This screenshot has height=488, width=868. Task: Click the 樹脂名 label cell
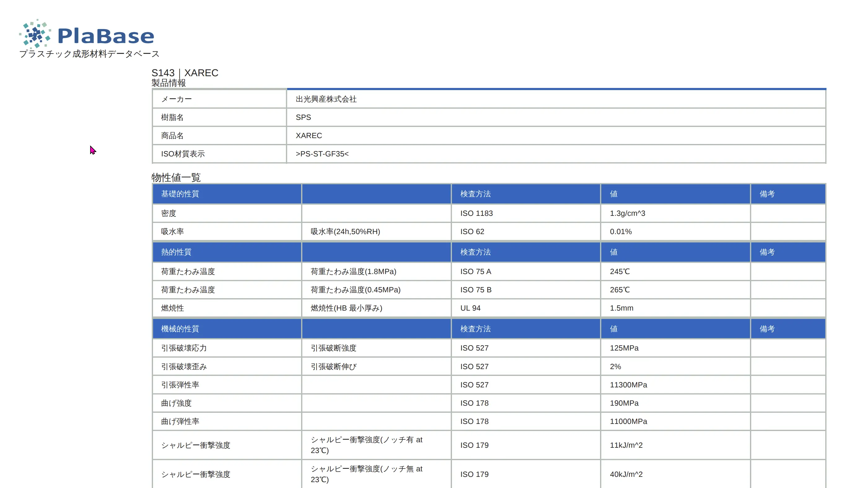(x=219, y=117)
